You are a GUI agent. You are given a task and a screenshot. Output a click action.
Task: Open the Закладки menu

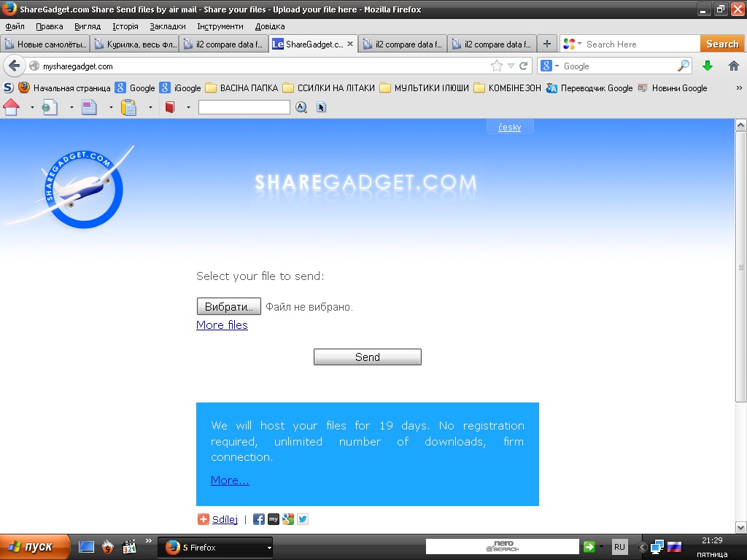(x=168, y=26)
